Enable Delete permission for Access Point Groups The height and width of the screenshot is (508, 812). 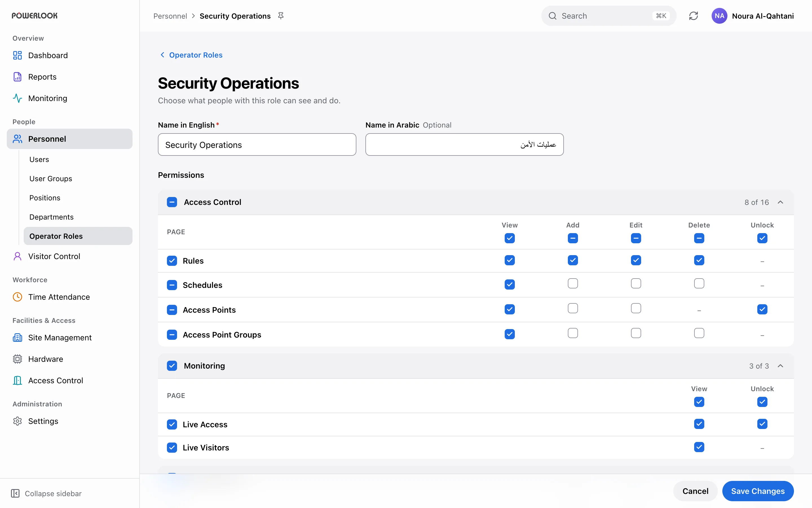click(699, 333)
